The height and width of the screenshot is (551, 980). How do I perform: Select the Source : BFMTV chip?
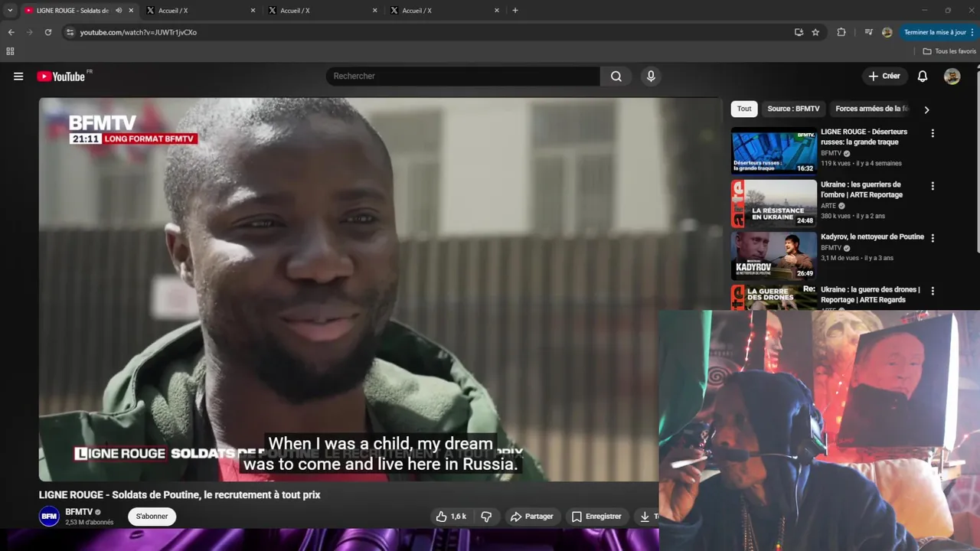(x=793, y=109)
